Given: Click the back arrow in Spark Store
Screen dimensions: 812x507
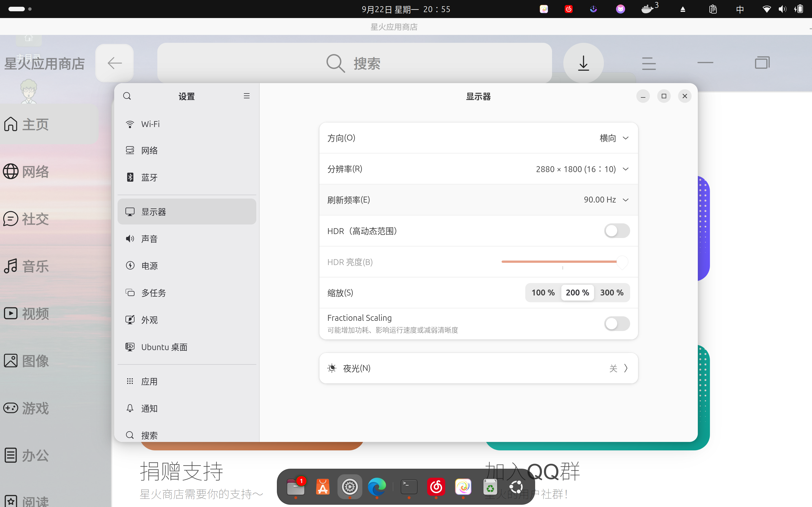Looking at the screenshot, I should [114, 63].
